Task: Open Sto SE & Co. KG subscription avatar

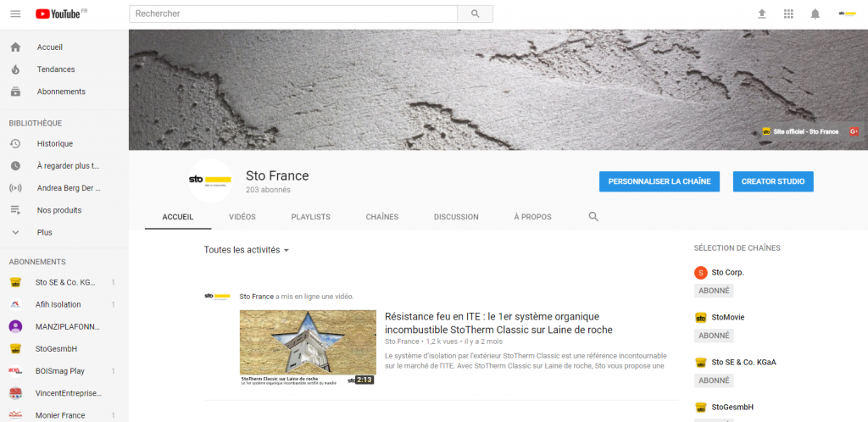Action: [15, 283]
